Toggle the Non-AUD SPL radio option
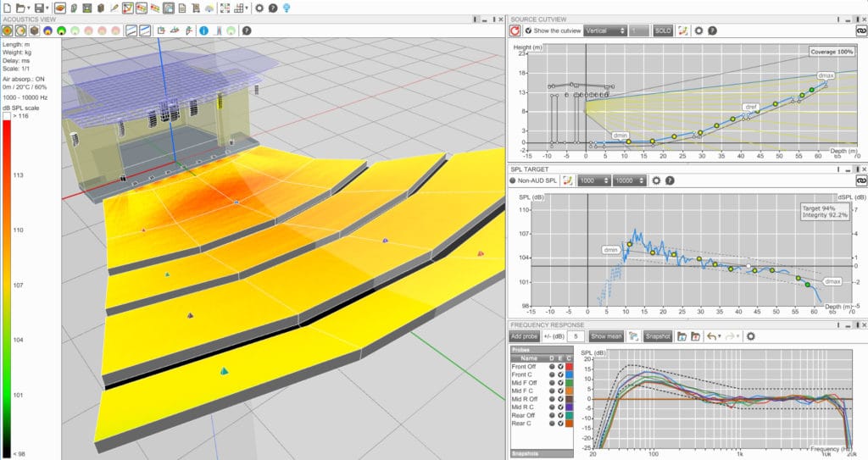The height and width of the screenshot is (460, 868). point(513,180)
